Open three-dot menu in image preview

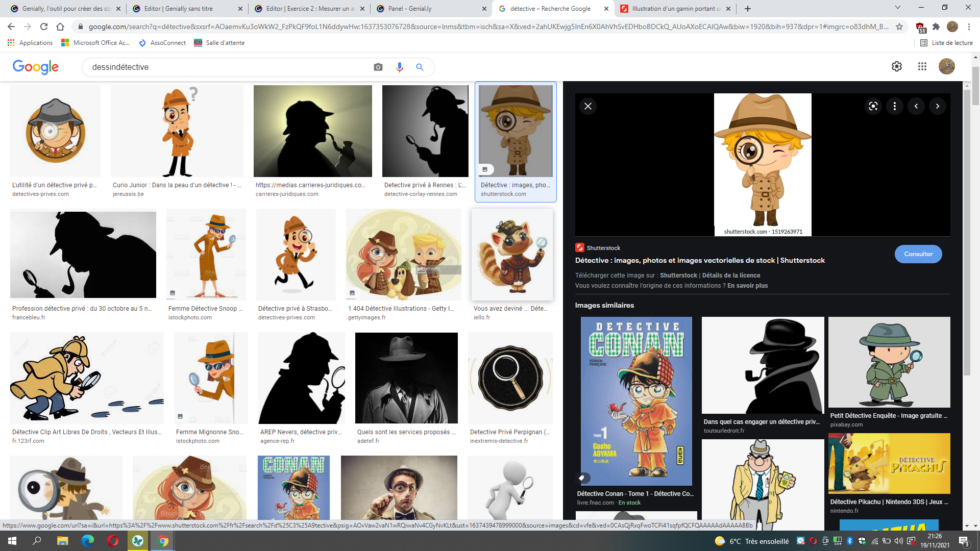pos(895,106)
